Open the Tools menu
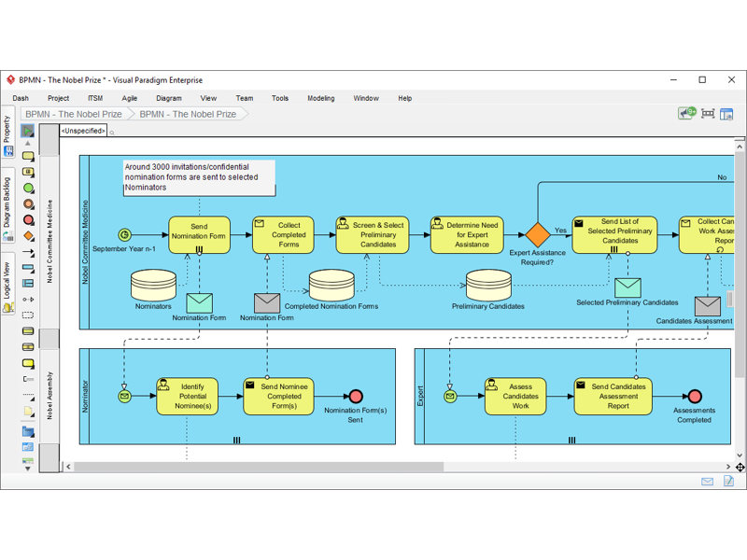 pos(280,98)
